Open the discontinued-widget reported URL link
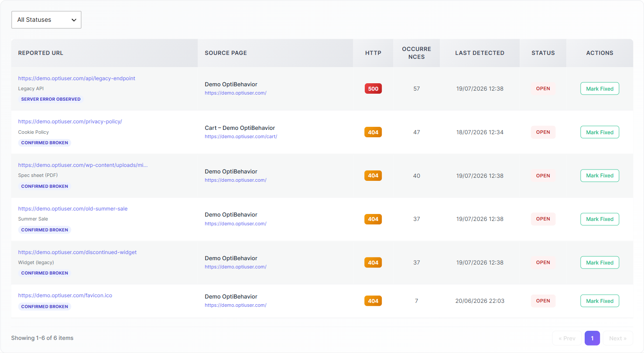Image resolution: width=644 pixels, height=353 pixels. coord(78,252)
